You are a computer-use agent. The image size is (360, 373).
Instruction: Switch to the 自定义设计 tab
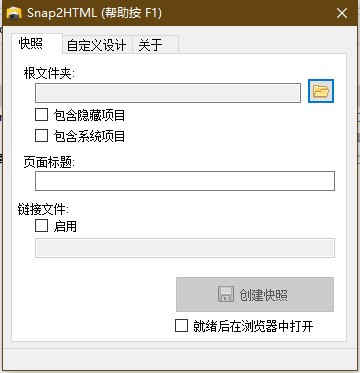(97, 46)
